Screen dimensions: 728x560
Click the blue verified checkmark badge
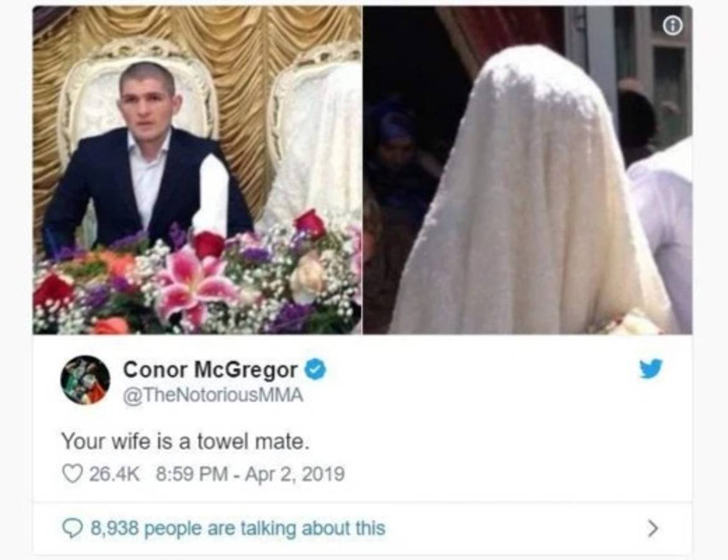point(315,370)
